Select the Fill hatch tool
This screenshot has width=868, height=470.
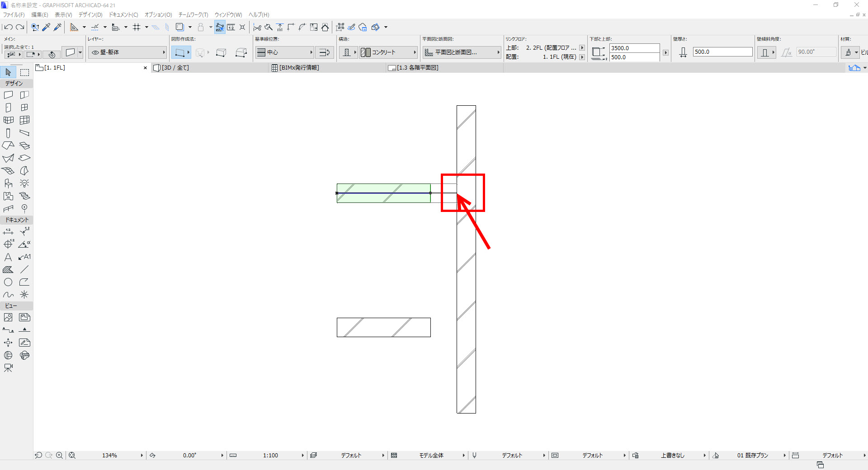click(x=8, y=269)
